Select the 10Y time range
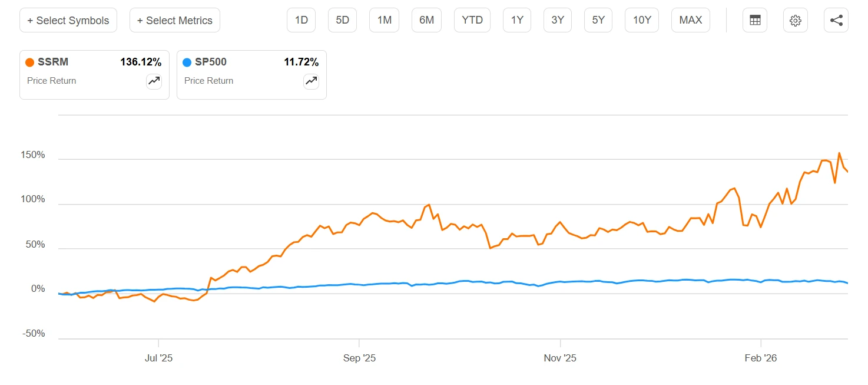This screenshot has width=868, height=385. (x=642, y=20)
